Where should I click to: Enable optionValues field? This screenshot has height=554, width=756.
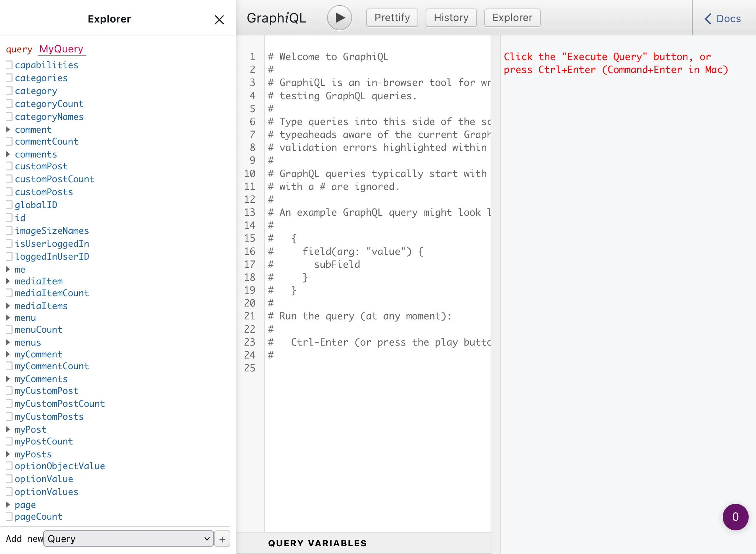click(x=9, y=492)
